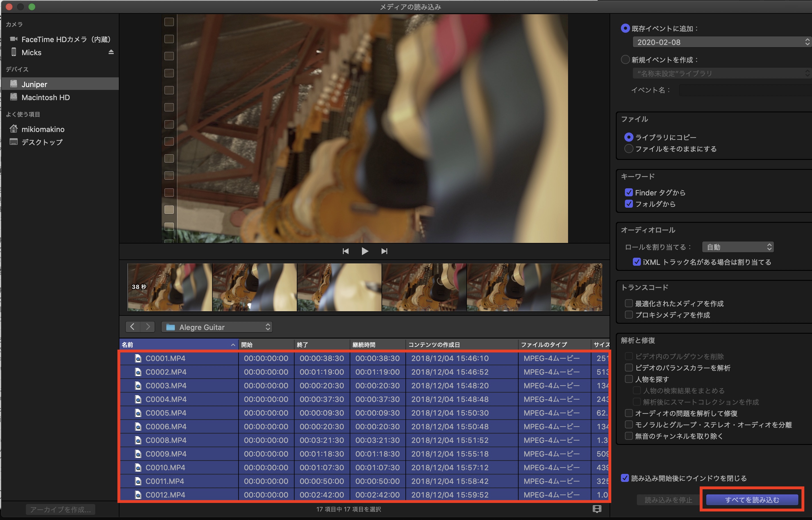Select the Macintosh HD device
Viewport: 812px width, 520px height.
pyautogui.click(x=45, y=98)
